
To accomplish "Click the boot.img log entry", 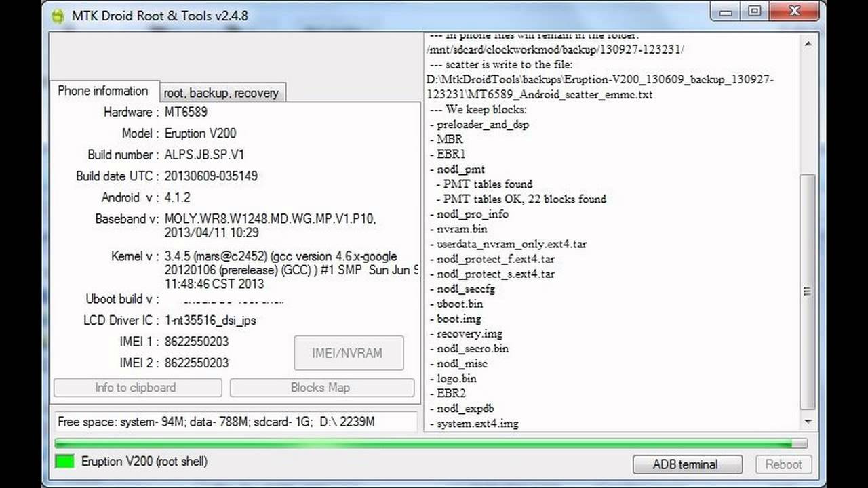I will click(454, 319).
